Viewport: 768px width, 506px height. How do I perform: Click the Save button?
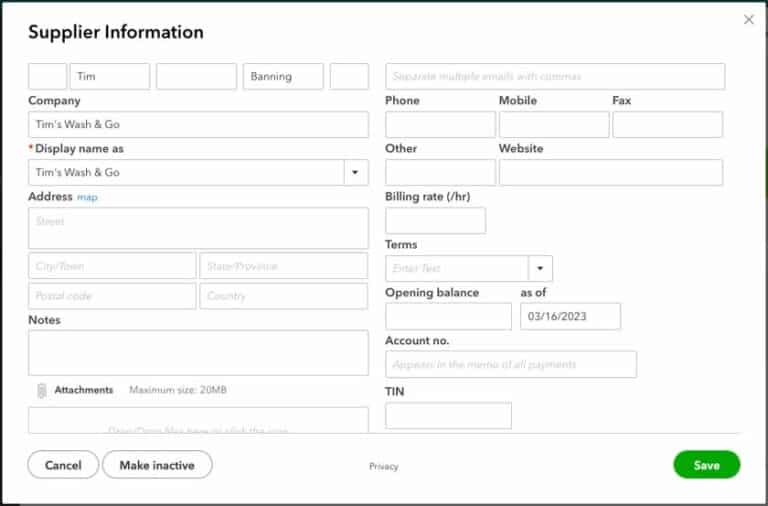[706, 465]
